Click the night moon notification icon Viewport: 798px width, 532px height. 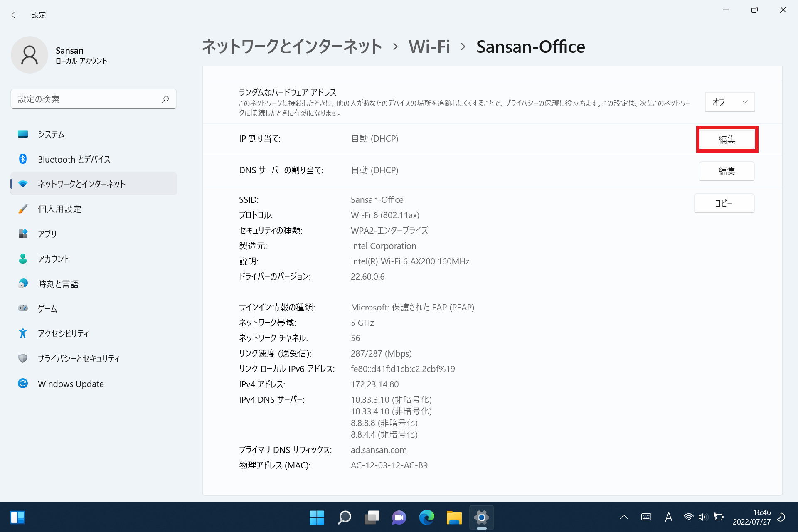coord(781,517)
